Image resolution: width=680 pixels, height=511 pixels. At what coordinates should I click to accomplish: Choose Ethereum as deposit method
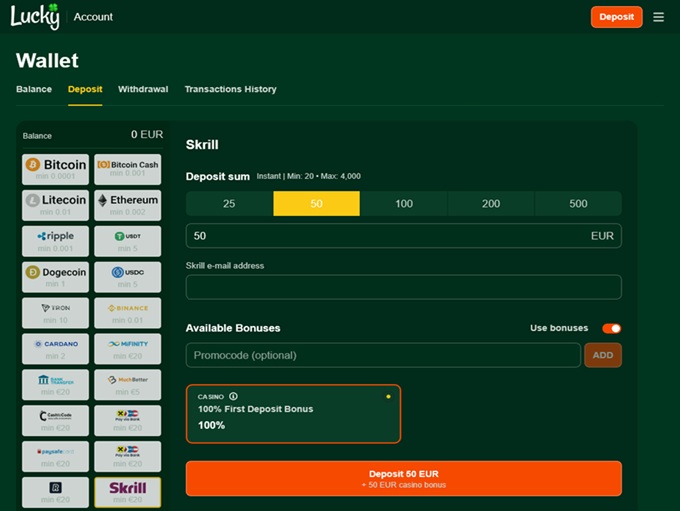(127, 204)
